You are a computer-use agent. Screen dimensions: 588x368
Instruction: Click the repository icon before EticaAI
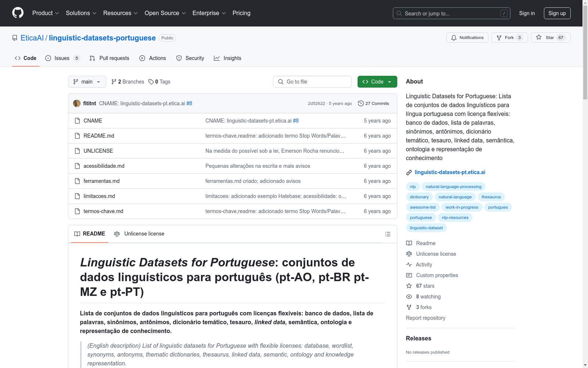pos(15,38)
